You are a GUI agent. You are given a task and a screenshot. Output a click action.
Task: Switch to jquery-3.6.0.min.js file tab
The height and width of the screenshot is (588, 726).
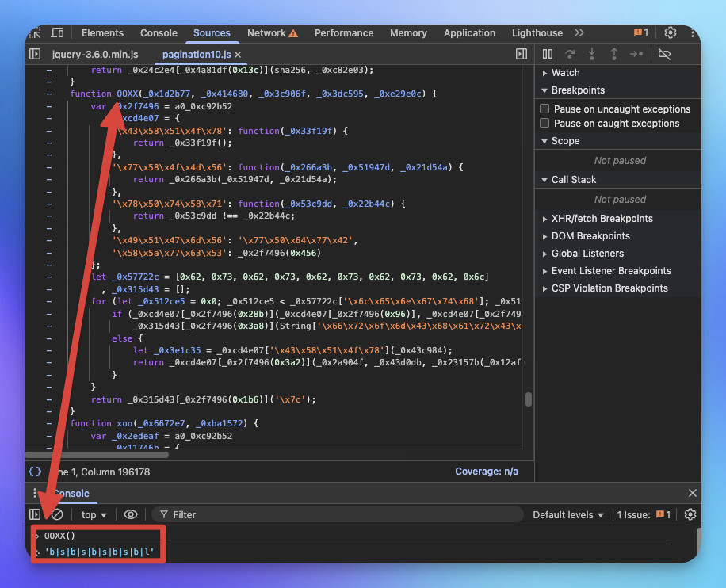95,54
